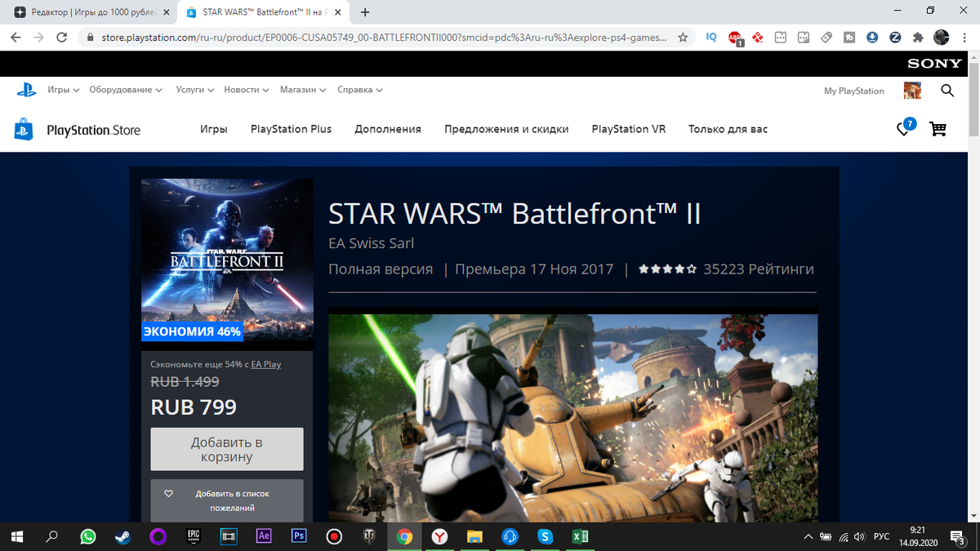The height and width of the screenshot is (551, 980).
Task: Open Epic Games launcher in taskbar
Action: point(194,536)
